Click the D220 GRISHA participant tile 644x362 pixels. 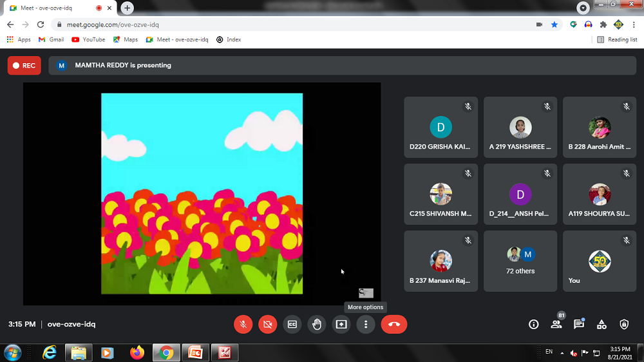441,128
